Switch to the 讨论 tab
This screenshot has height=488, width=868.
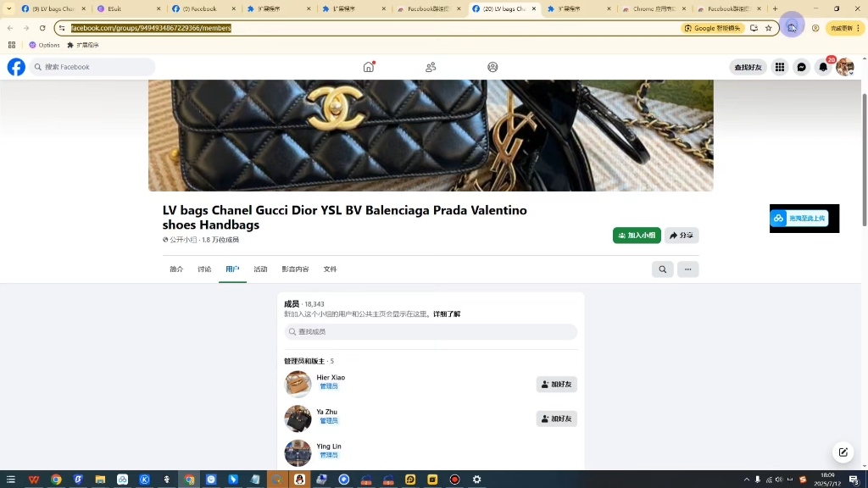(204, 269)
